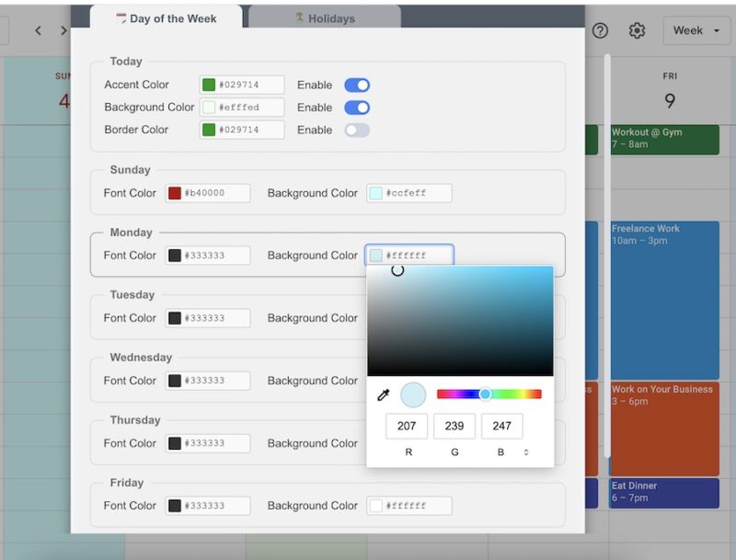Screen dimensions: 736x560
Task: Disable the Background Color enable toggle
Action: tap(355, 107)
